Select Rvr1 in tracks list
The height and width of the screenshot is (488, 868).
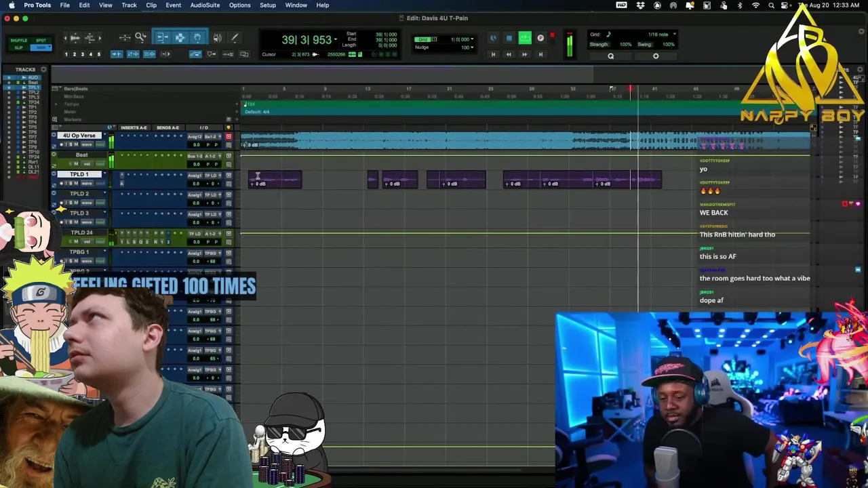click(x=33, y=162)
